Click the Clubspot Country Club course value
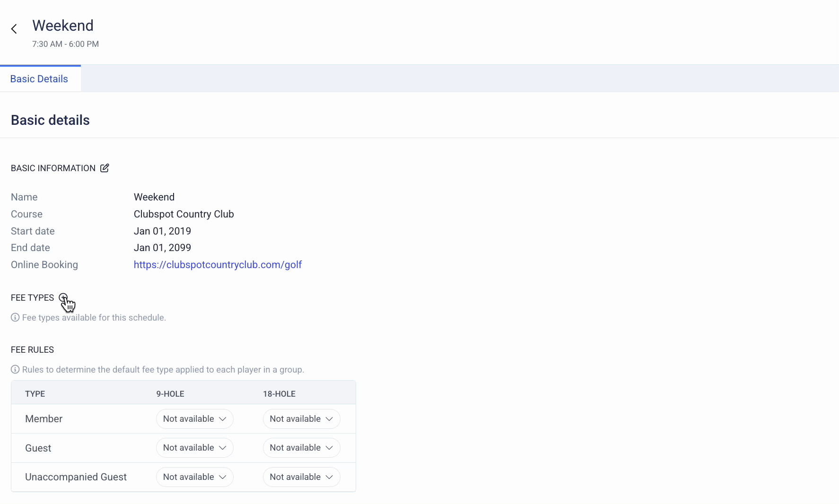 click(x=184, y=214)
